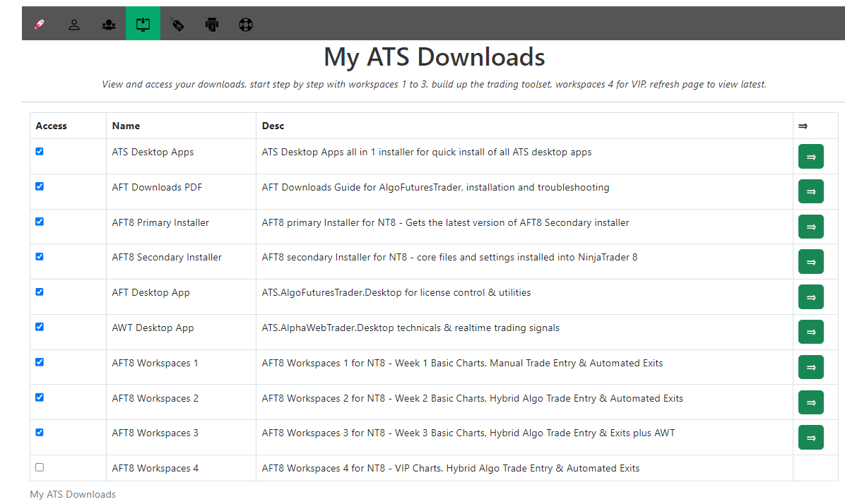
Task: Select the active downloads monitor icon
Action: (143, 24)
